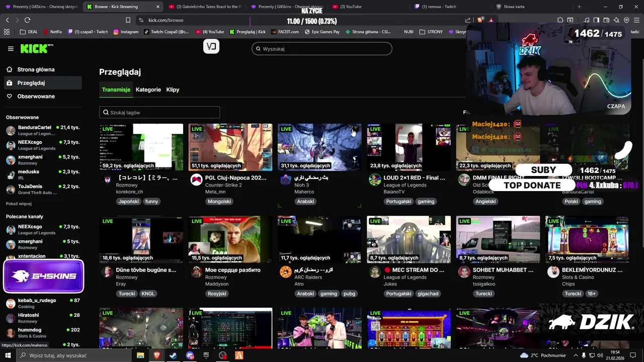This screenshot has height=362, width=644.
Task: Open FACEIT.com bookmark
Action: click(x=285, y=32)
